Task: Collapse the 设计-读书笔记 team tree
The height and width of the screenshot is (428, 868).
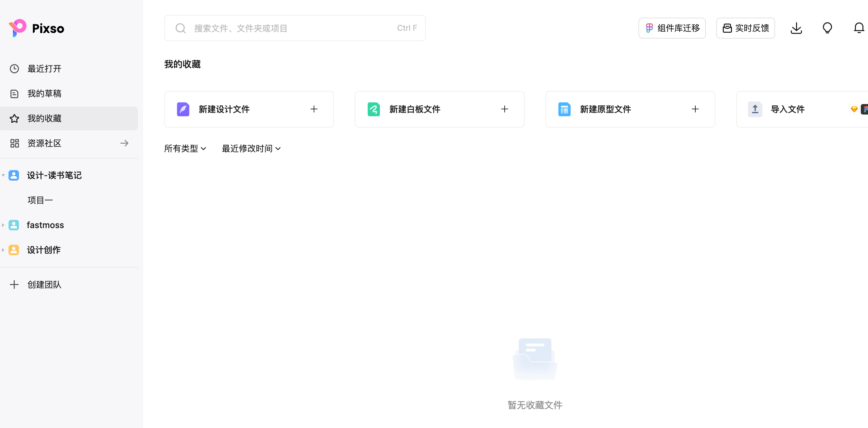Action: (3, 175)
